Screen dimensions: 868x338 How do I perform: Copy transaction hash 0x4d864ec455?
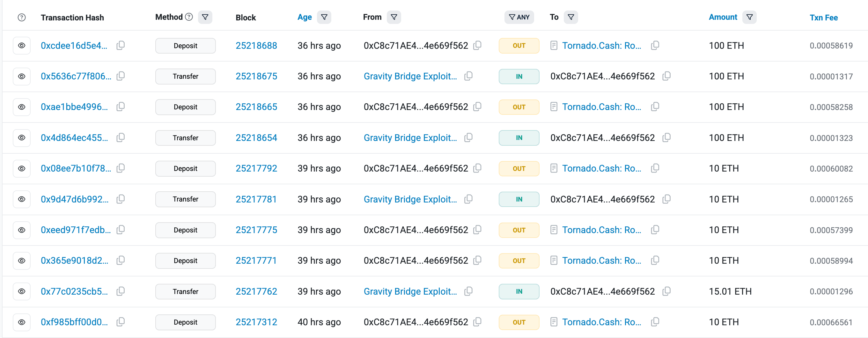click(121, 137)
